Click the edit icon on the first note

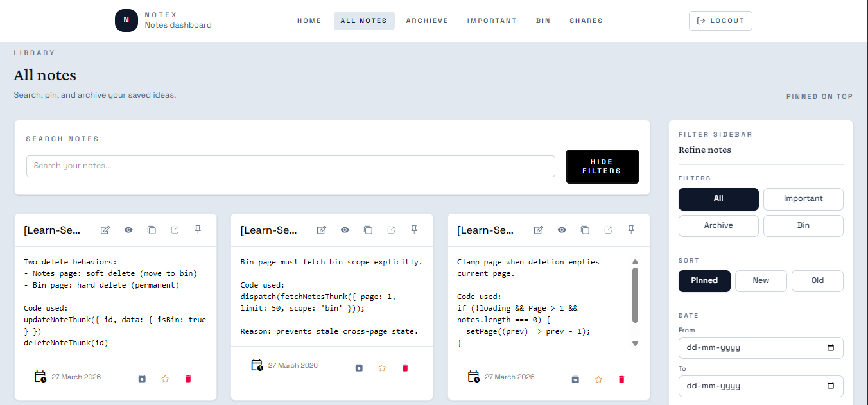[x=105, y=230]
